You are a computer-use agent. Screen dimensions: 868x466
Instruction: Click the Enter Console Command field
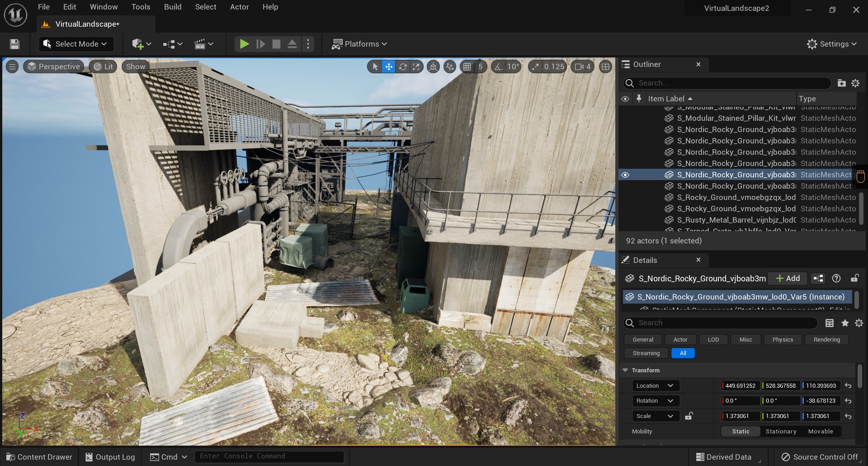[x=269, y=456]
